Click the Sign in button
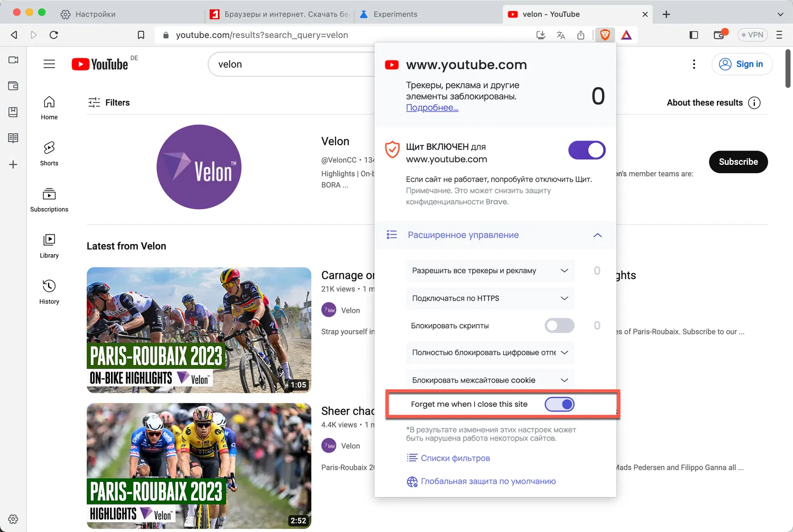 click(742, 64)
